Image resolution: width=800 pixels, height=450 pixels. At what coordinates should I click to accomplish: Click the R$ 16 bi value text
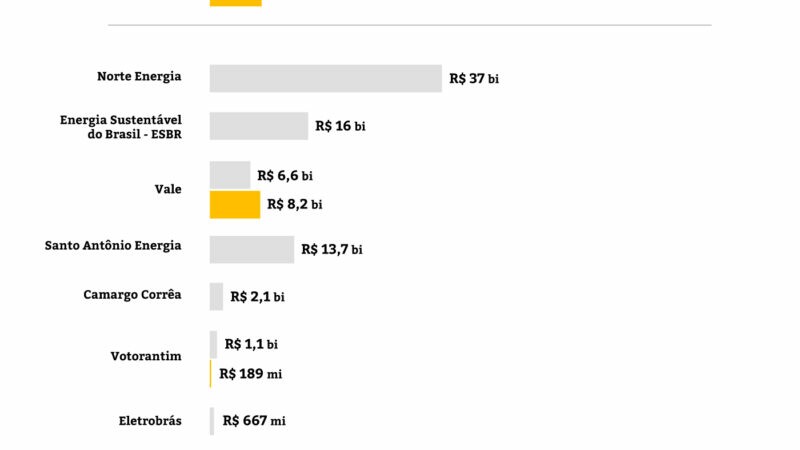coord(340,126)
